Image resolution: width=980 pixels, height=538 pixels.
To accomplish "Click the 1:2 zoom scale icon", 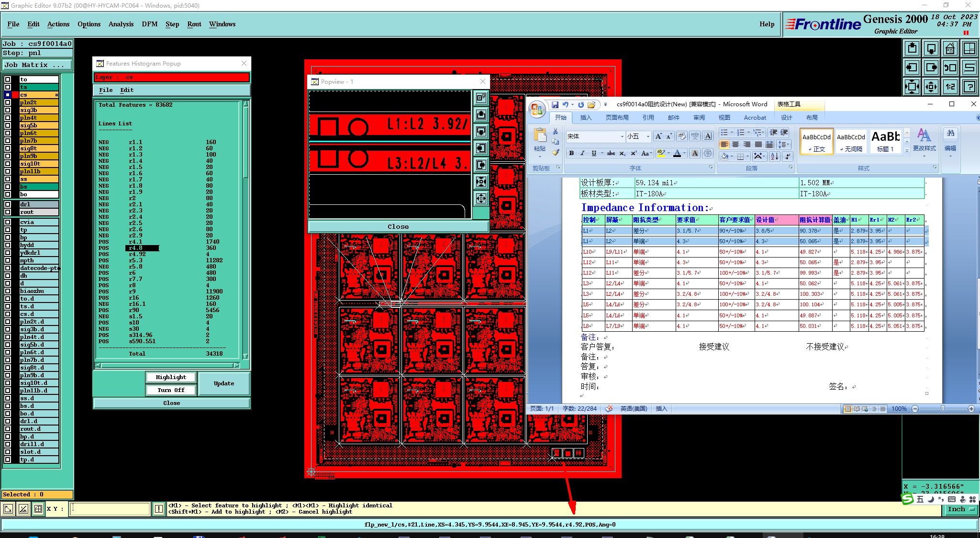I will (950, 87).
